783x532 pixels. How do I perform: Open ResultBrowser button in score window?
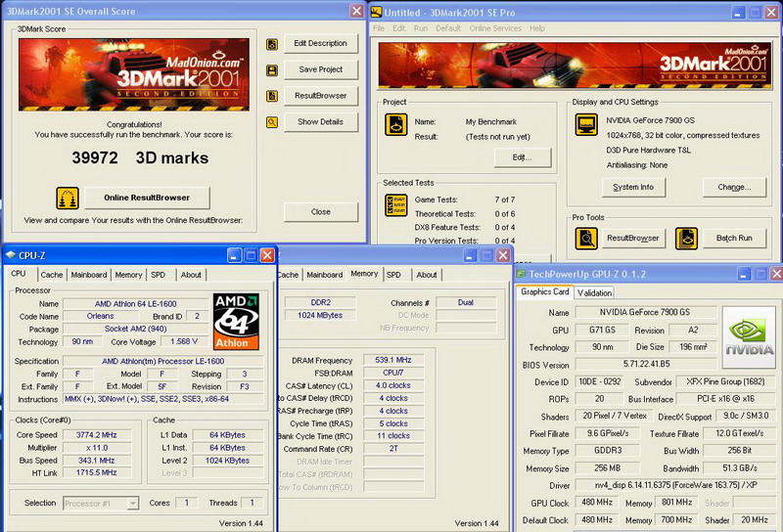(x=321, y=96)
